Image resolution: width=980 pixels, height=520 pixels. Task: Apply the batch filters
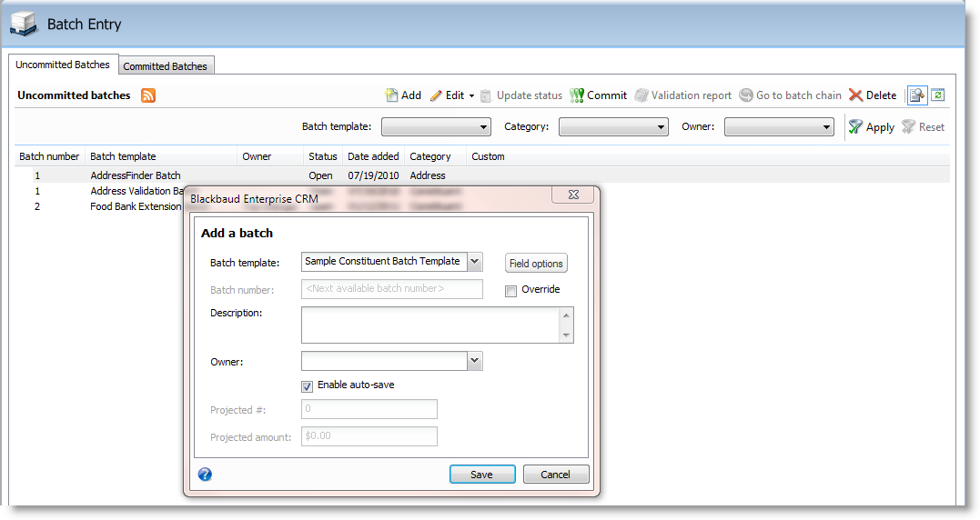coord(871,127)
